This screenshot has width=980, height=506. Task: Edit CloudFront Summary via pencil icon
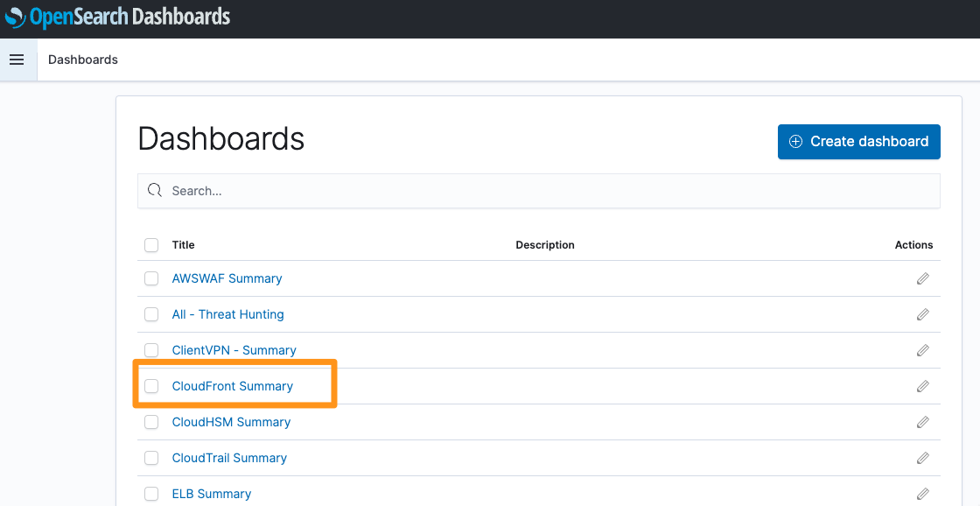point(922,386)
